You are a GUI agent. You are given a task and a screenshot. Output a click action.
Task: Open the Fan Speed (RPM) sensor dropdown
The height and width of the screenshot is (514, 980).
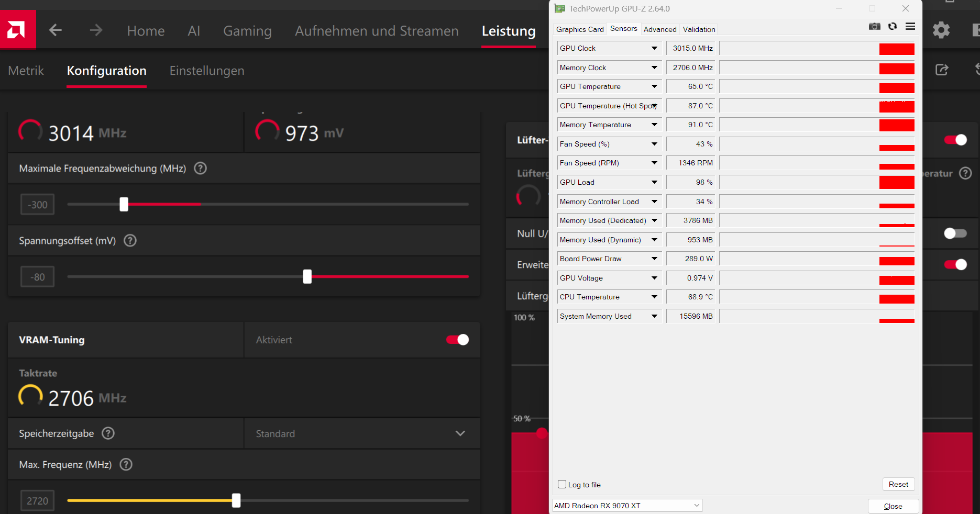[654, 163]
